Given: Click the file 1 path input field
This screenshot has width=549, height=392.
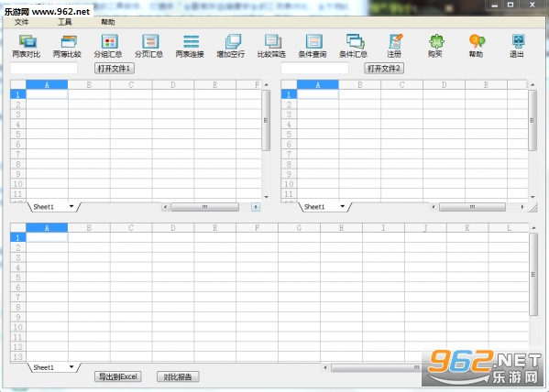Looking at the screenshot, I should (x=44, y=68).
